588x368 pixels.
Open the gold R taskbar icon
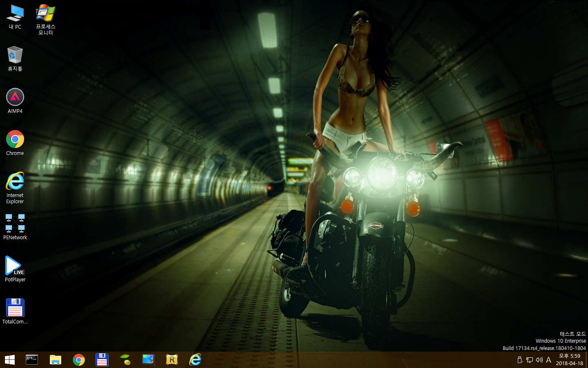coord(172,360)
